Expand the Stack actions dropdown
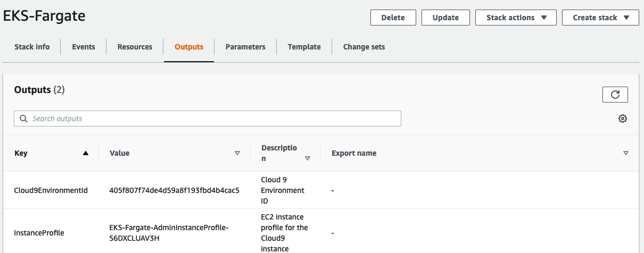 click(515, 18)
